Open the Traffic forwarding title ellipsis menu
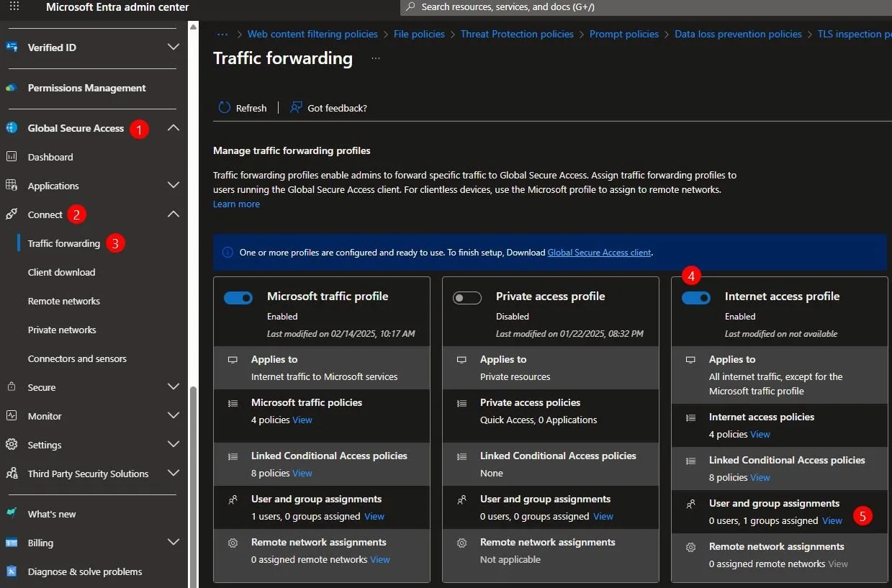Image resolution: width=892 pixels, height=588 pixels. click(x=375, y=58)
